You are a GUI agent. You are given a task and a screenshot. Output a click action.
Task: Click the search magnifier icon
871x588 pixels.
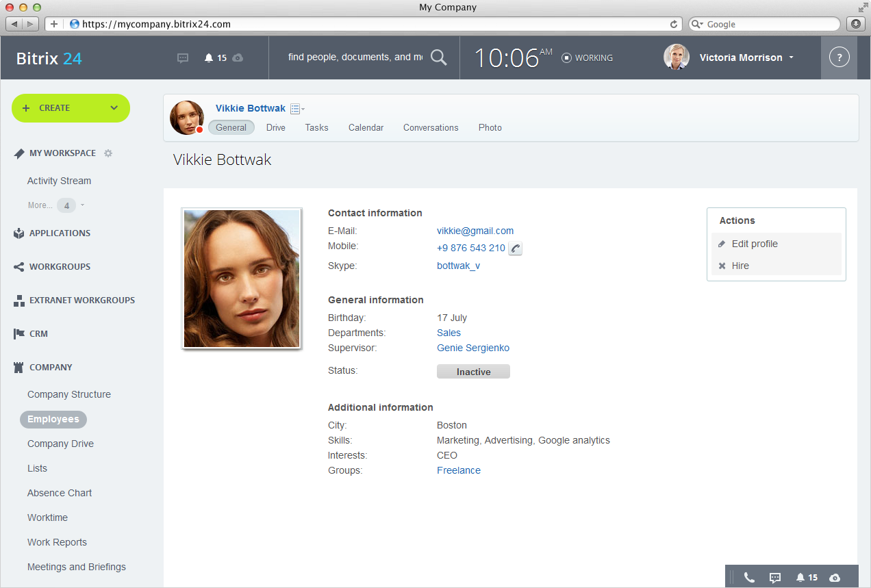tap(438, 57)
